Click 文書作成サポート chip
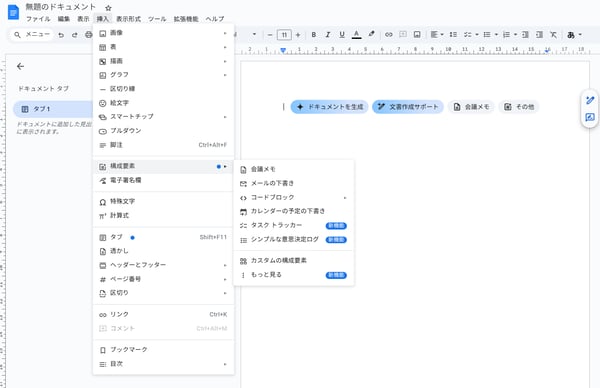This screenshot has height=388, width=600. [x=408, y=107]
